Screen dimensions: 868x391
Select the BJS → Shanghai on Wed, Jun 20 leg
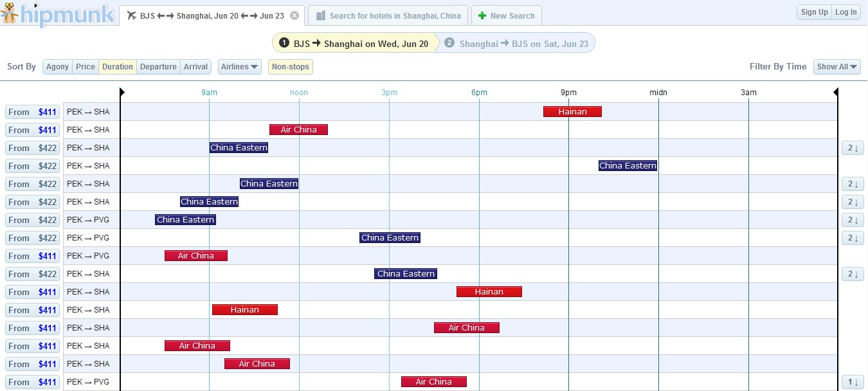tap(354, 44)
